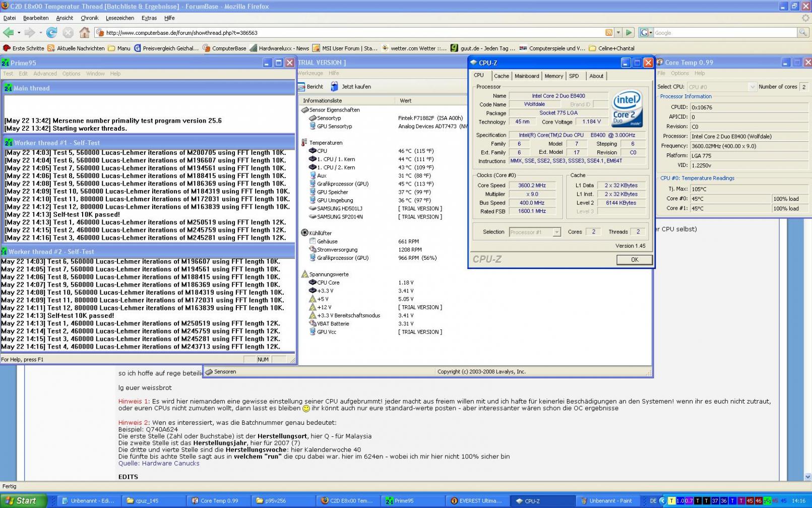This screenshot has height=508, width=812.
Task: Click the Jetzt kaufen icon in Everest
Action: coord(334,87)
